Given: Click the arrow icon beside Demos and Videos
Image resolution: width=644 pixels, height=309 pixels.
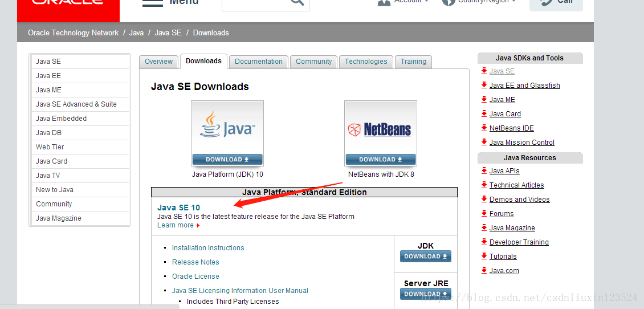Looking at the screenshot, I should pos(484,200).
